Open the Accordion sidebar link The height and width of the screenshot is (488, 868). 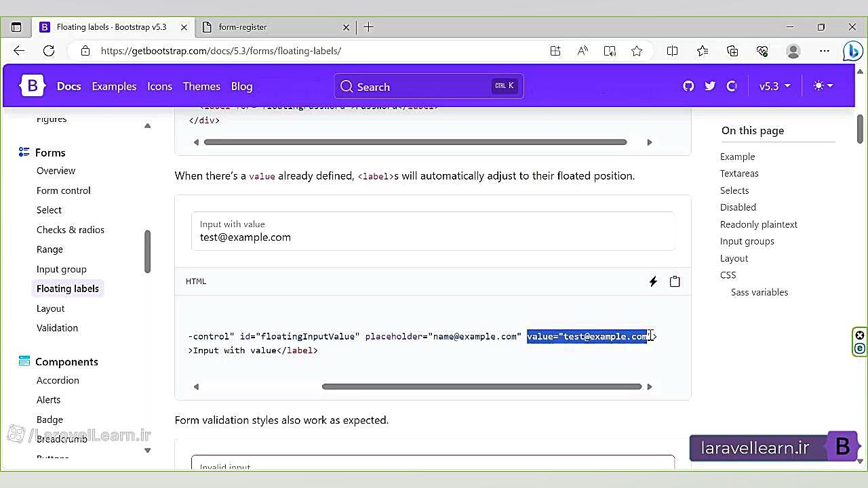[58, 380]
